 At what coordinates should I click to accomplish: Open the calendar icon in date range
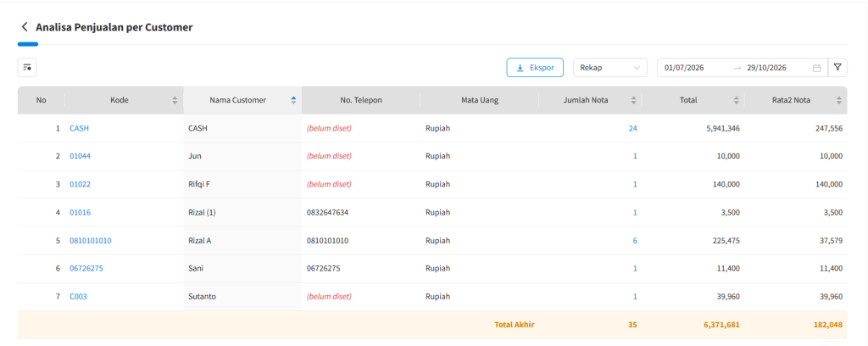816,68
